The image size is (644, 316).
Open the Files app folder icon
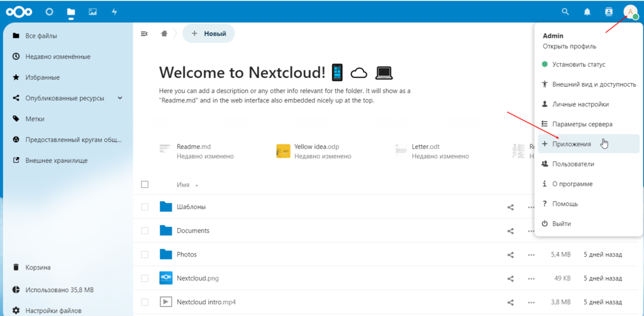click(71, 11)
